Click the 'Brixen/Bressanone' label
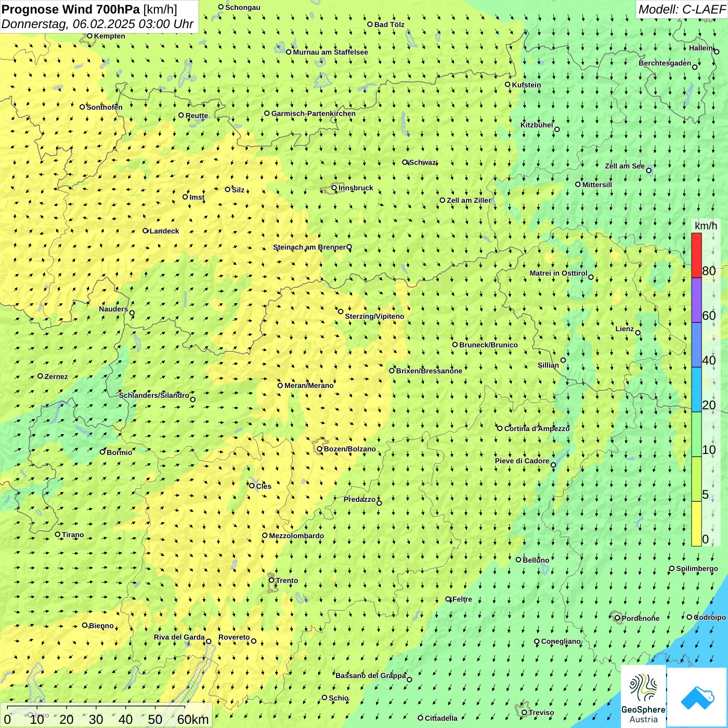Screen dimensions: 728x728 point(429,371)
